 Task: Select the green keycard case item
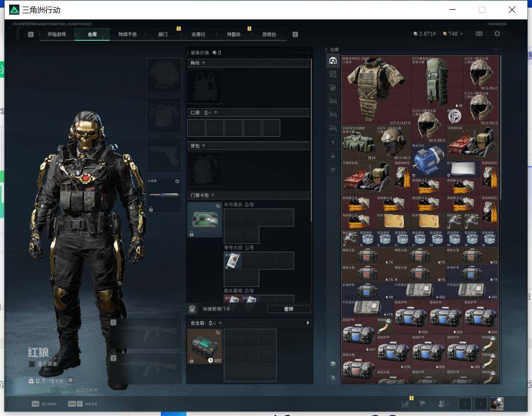coord(205,219)
